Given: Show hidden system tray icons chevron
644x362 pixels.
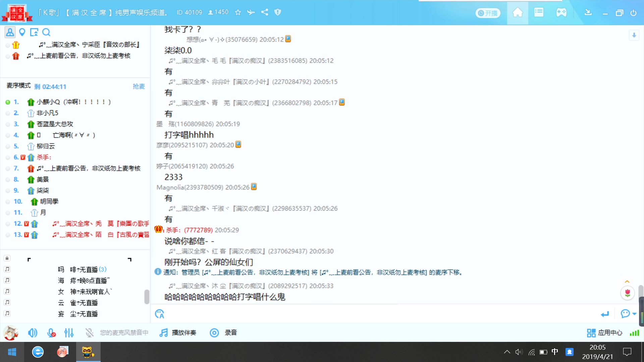Looking at the screenshot, I should coord(507,352).
